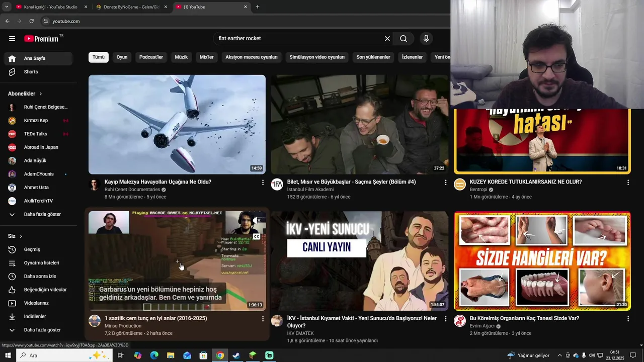This screenshot has height=362, width=644.
Task: Select the Tümü filter chip
Action: click(x=99, y=57)
